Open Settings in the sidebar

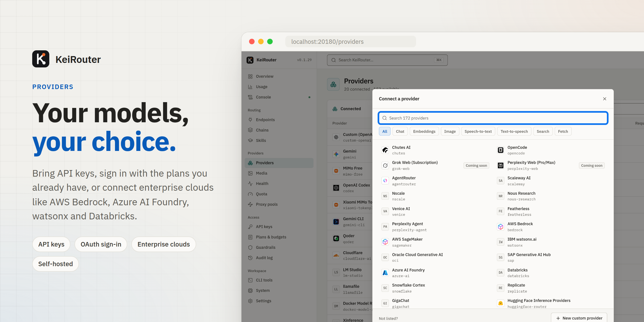pyautogui.click(x=279, y=301)
